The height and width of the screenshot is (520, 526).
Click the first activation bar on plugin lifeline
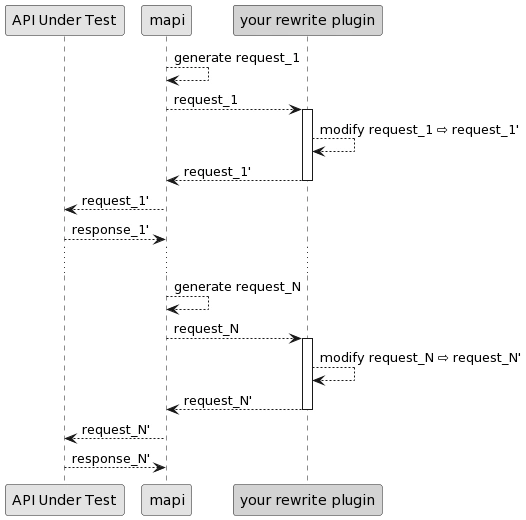(x=307, y=145)
